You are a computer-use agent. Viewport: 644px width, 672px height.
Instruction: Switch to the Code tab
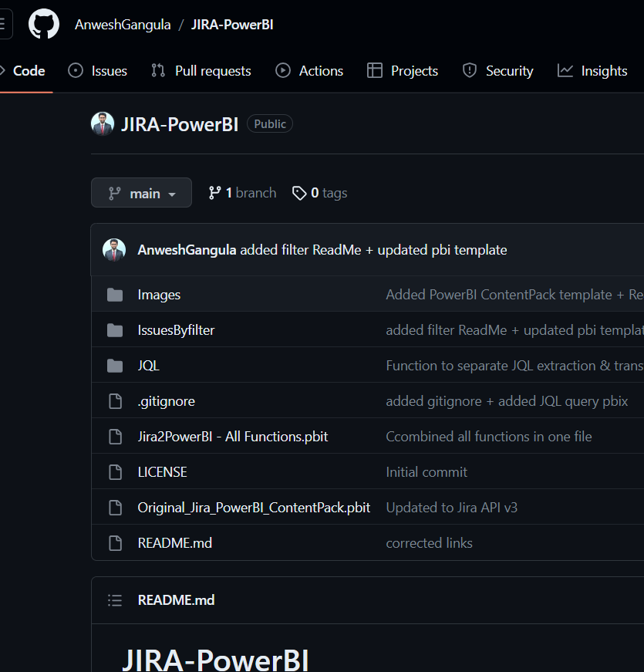coord(25,71)
